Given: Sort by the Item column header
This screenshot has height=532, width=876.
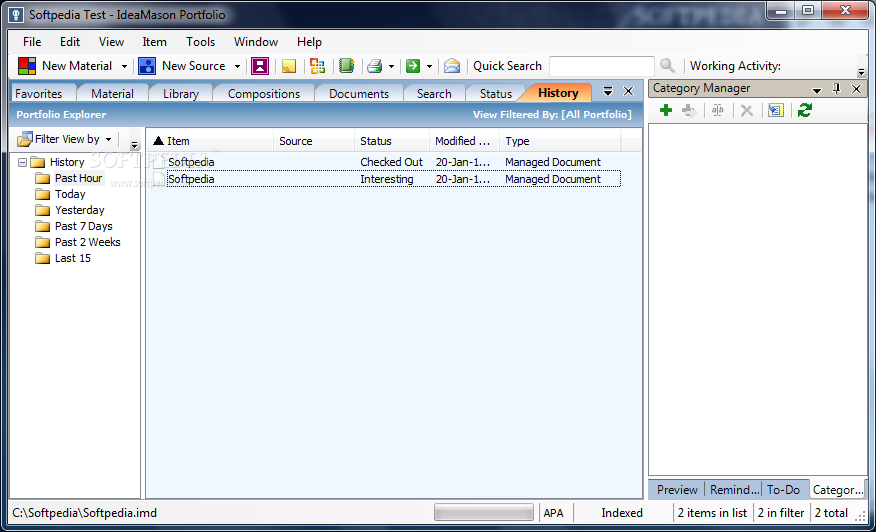Looking at the screenshot, I should point(210,141).
